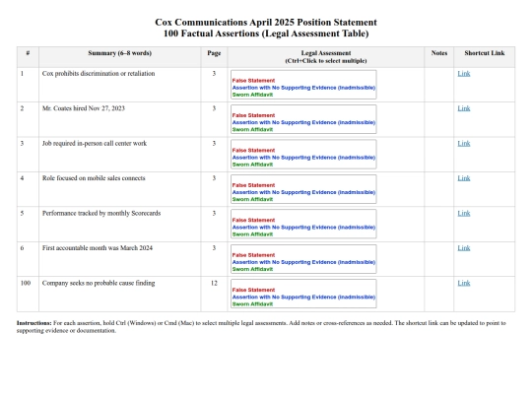Select False Statement for mobile sales connects row
Viewport: 532px width, 399px height.
click(253, 185)
